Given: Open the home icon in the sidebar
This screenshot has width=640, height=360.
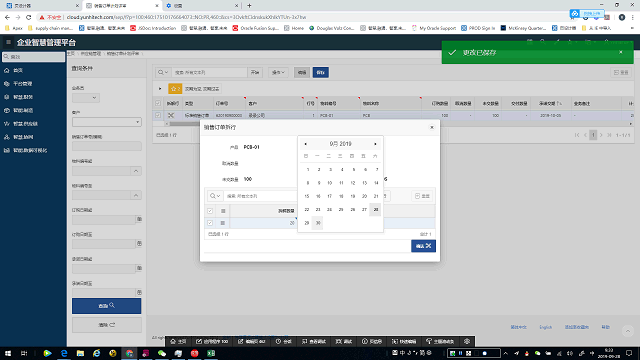Looking at the screenshot, I should (7, 70).
